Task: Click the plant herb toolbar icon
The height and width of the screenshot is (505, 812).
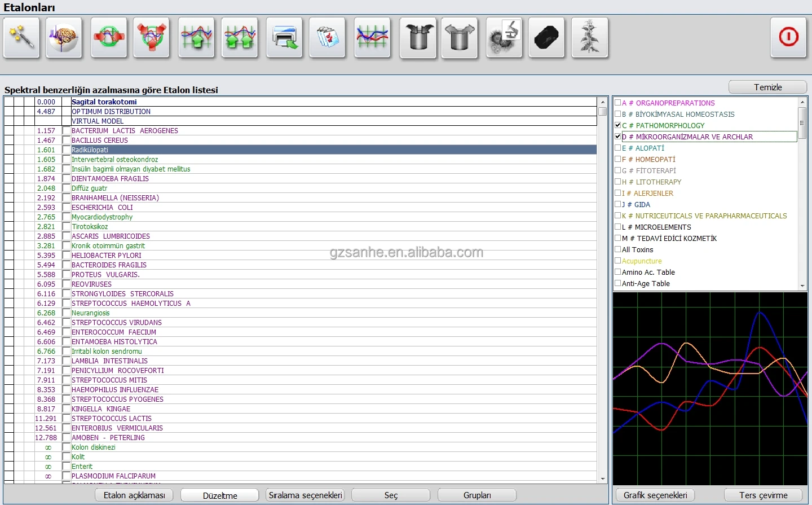Action: [590, 38]
